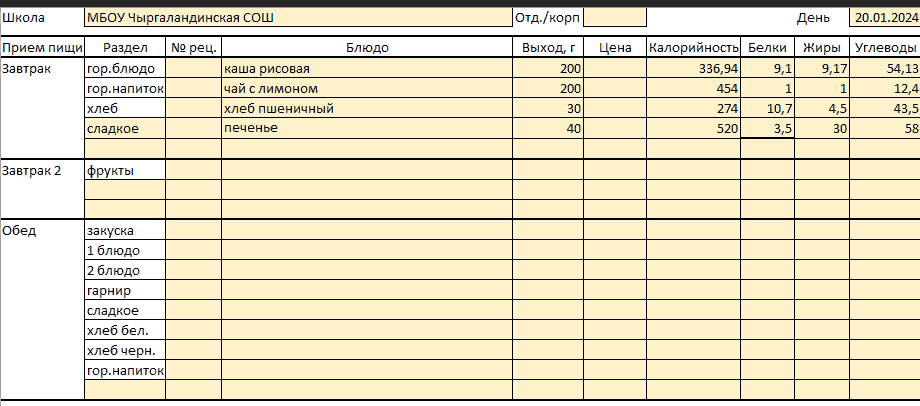This screenshot has width=920, height=406.
Task: Click the Выход, г column header
Action: click(549, 48)
